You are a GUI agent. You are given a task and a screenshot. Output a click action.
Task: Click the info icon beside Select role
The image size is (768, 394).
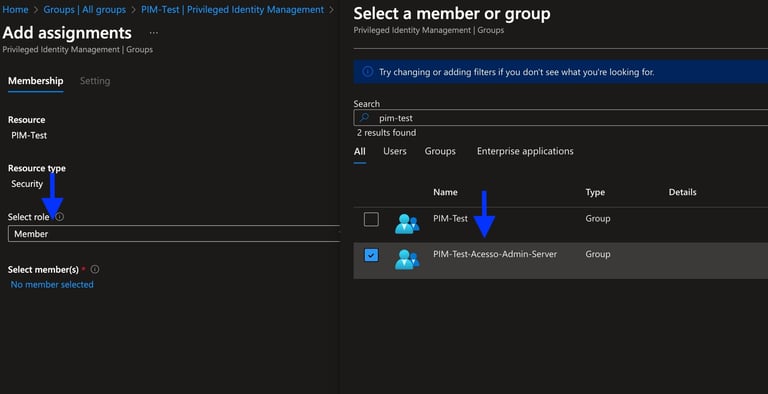pos(59,217)
